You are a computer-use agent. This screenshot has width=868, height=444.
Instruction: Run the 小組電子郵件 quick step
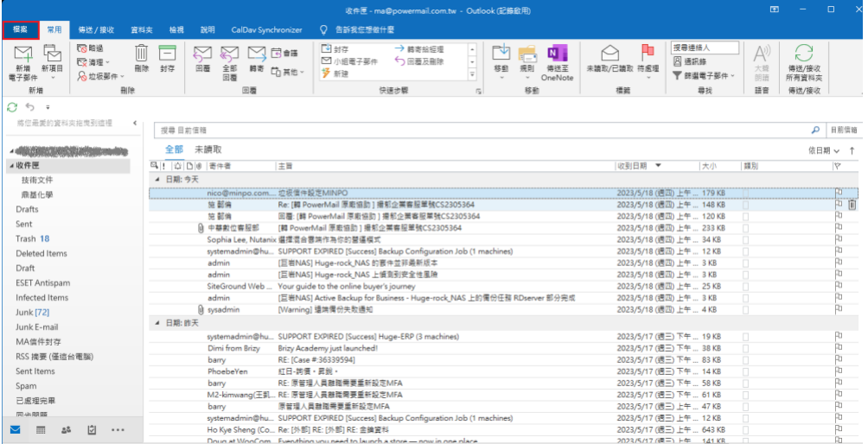(350, 61)
